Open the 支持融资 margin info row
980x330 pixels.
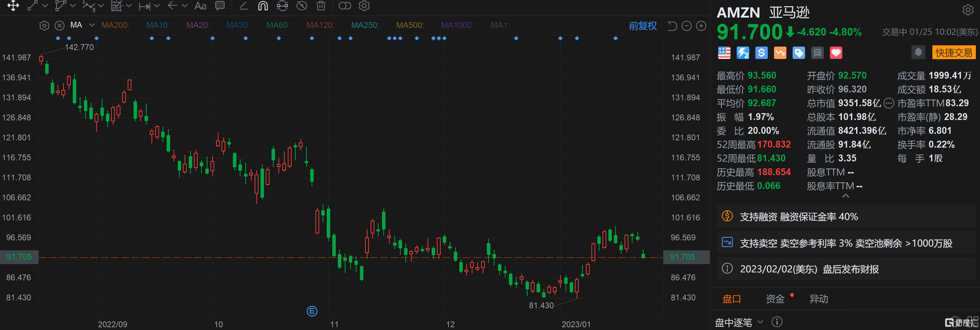846,217
